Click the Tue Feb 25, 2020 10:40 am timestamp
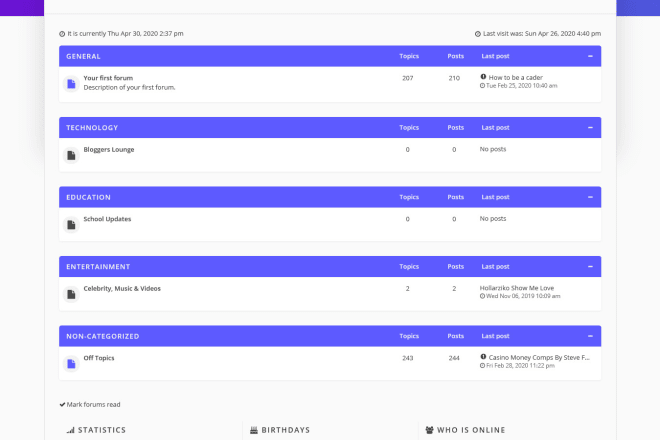 click(x=522, y=86)
